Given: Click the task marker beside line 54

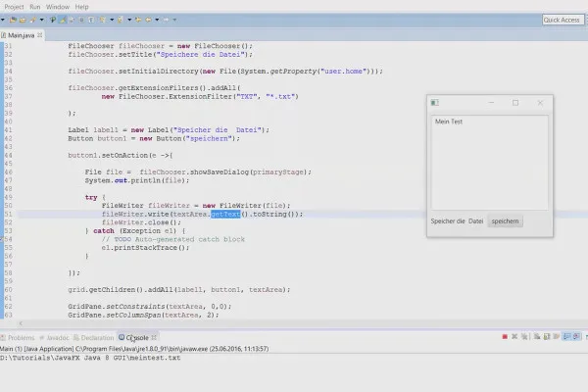Looking at the screenshot, I should 2,239.
